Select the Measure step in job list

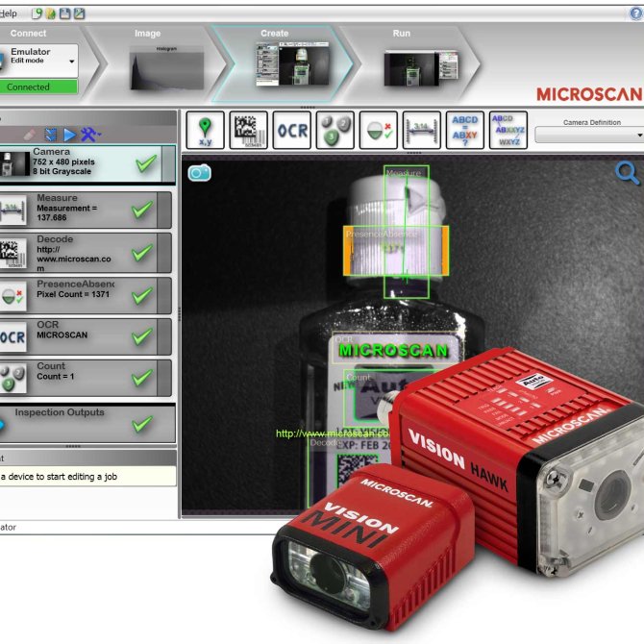coord(86,210)
